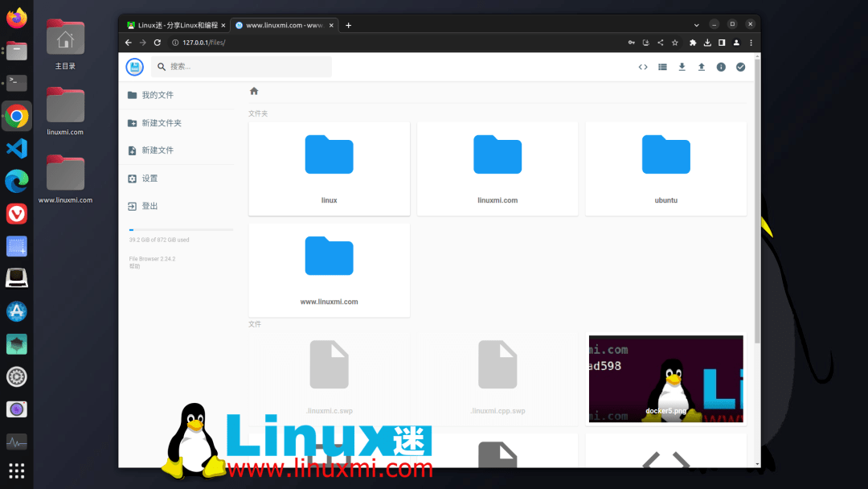Open Visual Studio Code from the dock

point(17,149)
